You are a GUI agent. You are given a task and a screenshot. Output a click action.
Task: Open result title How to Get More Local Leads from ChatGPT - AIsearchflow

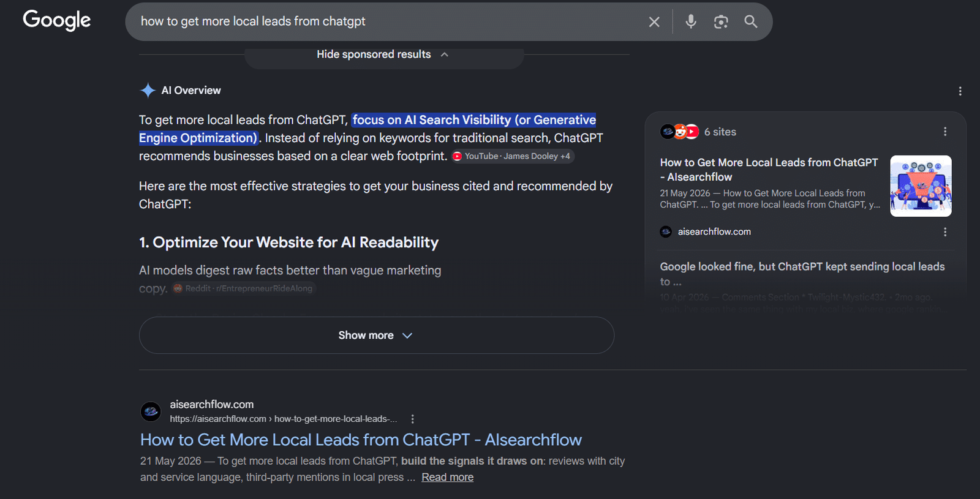pos(361,440)
